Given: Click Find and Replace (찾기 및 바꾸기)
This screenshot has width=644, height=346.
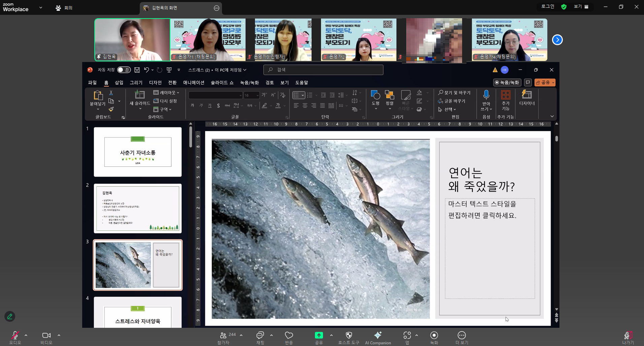Looking at the screenshot, I should [454, 93].
